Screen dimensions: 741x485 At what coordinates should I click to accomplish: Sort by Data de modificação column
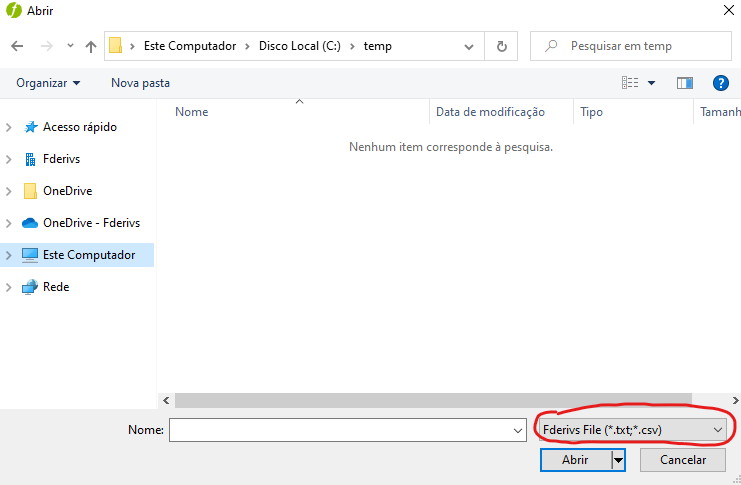pos(490,112)
